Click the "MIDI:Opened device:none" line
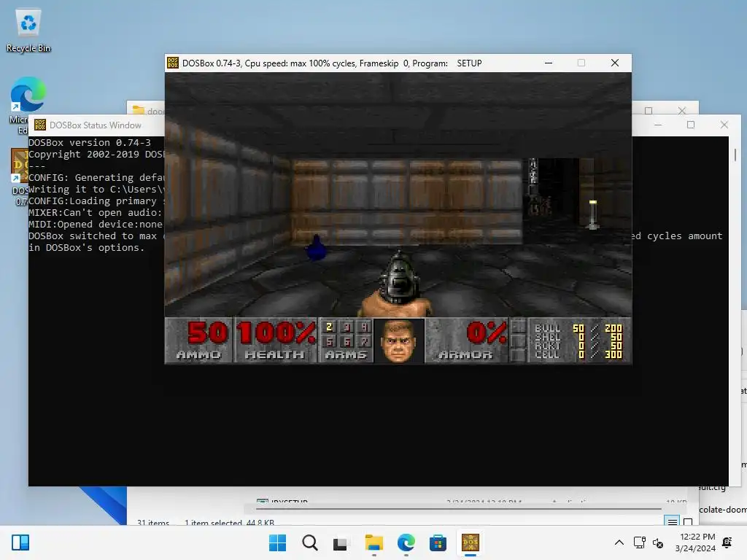 tap(96, 225)
